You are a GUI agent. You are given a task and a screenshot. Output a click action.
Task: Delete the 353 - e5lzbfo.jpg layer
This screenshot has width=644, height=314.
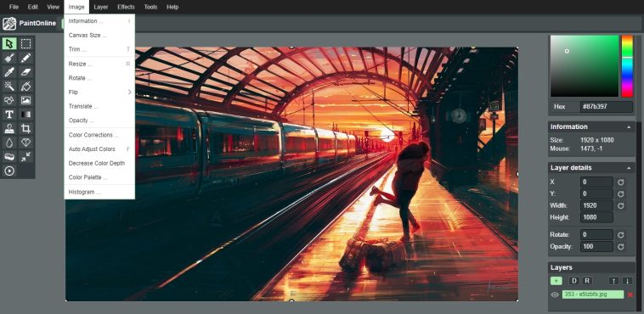click(630, 294)
